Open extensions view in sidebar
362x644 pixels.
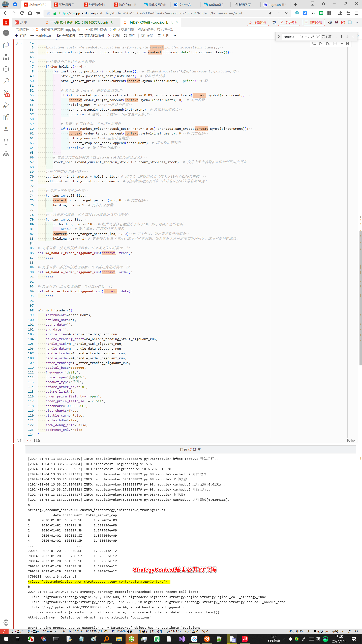[6, 118]
